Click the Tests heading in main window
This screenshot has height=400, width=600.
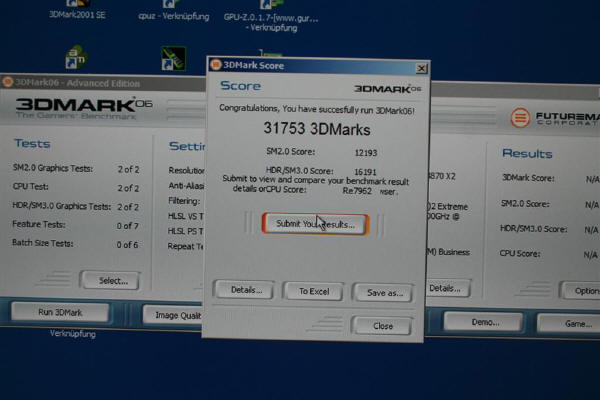(32, 144)
